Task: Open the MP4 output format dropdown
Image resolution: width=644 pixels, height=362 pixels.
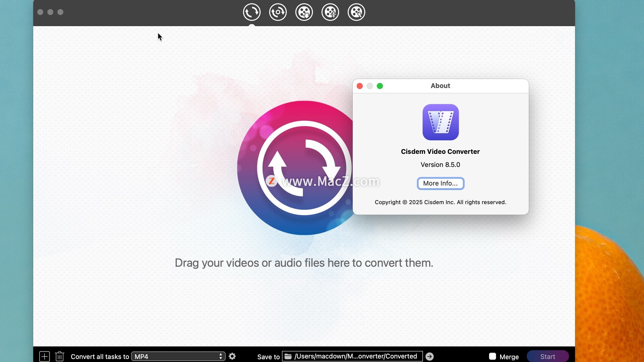Action: [178, 356]
